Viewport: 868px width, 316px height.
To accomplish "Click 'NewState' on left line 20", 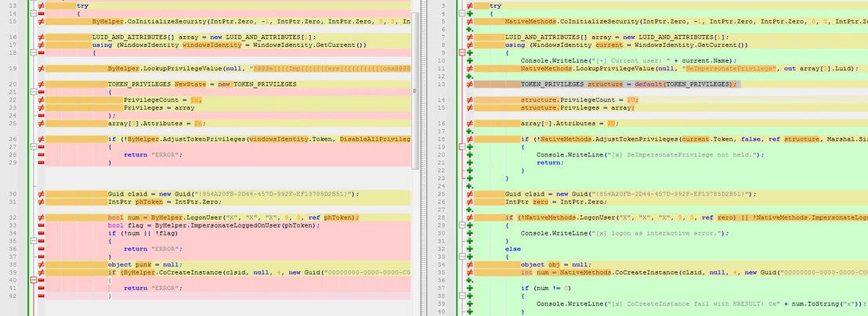I will click(190, 84).
